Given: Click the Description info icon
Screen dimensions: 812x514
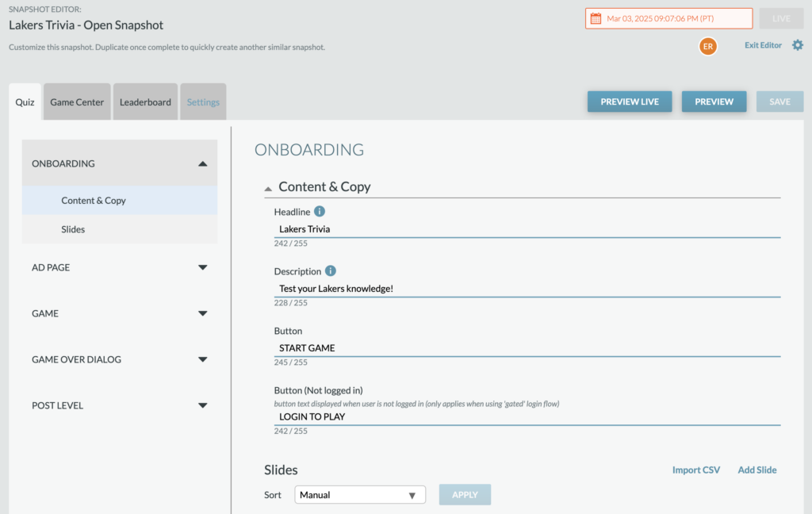Looking at the screenshot, I should [331, 271].
